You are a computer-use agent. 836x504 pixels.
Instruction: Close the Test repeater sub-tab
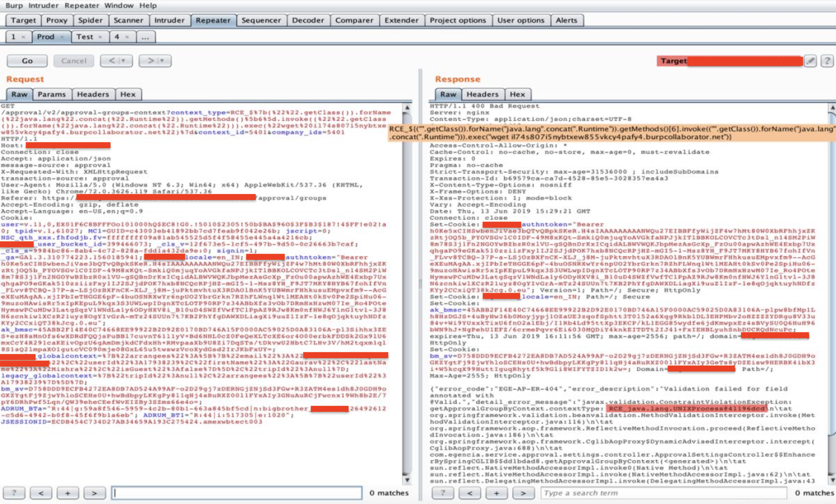coord(100,37)
